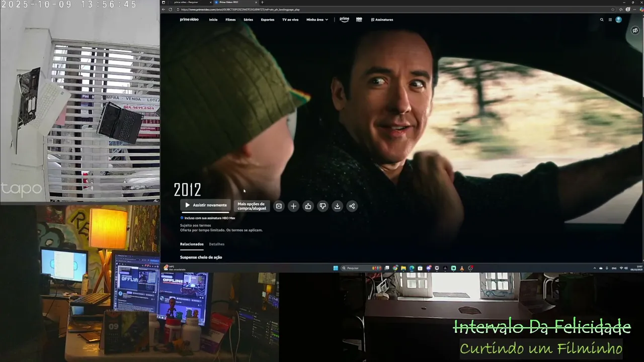Select the Prime channel logo
644x362 pixels.
click(x=344, y=20)
